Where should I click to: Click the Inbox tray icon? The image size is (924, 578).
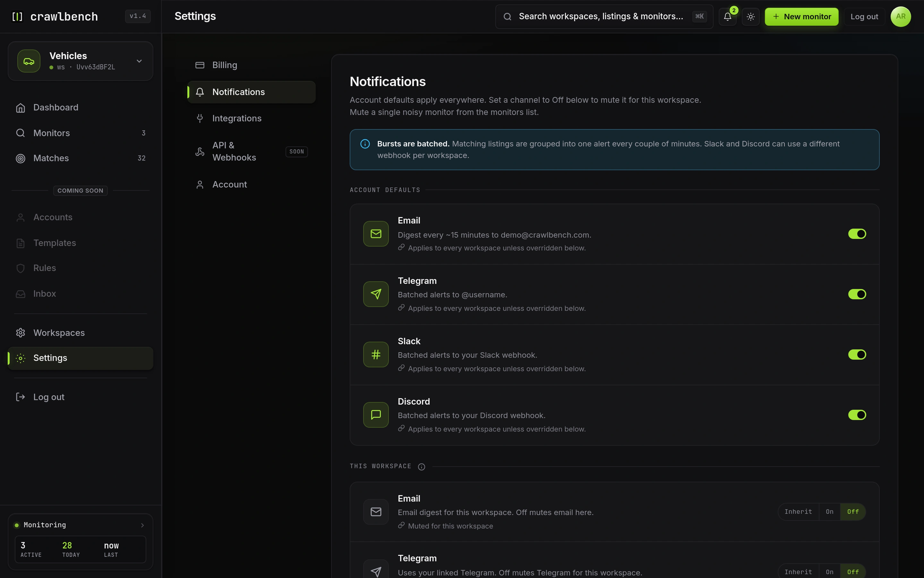tap(21, 294)
